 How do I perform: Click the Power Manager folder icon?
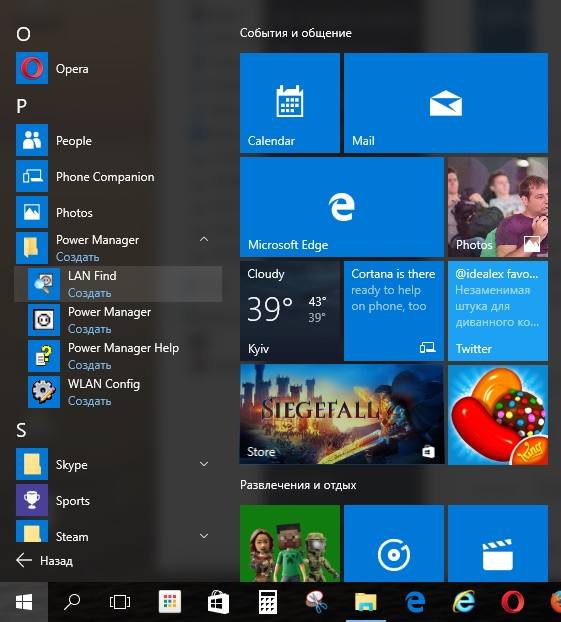[32, 248]
